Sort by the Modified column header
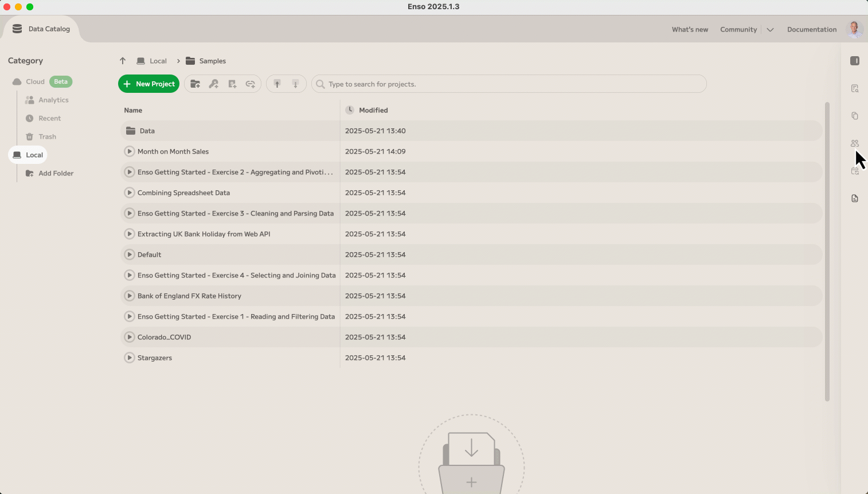This screenshot has height=494, width=868. coord(373,110)
